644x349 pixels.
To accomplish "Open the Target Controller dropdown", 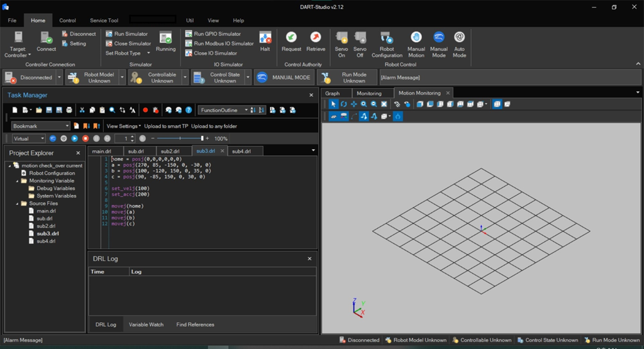I will 17,45.
